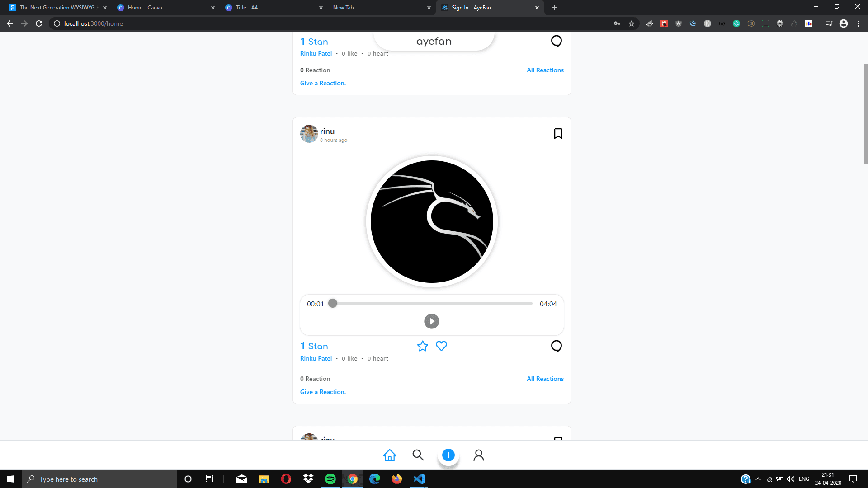This screenshot has width=868, height=488.
Task: Open the Windows notification center
Action: pyautogui.click(x=853, y=479)
